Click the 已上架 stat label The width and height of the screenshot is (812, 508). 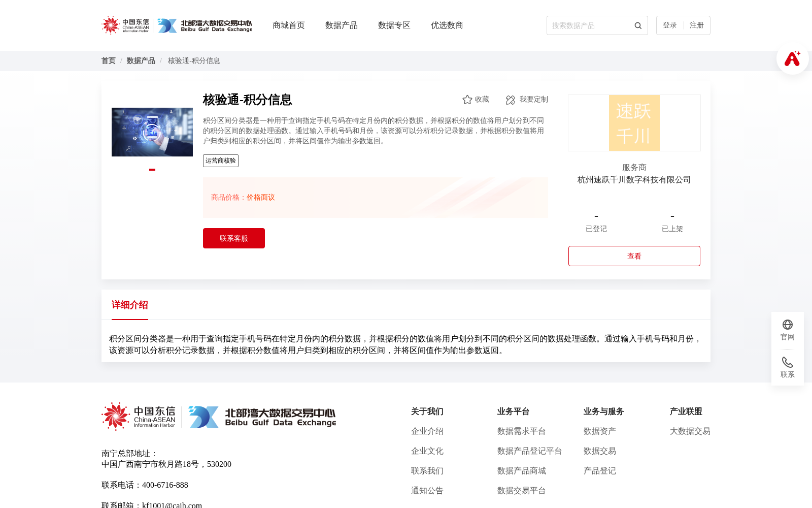coord(672,229)
